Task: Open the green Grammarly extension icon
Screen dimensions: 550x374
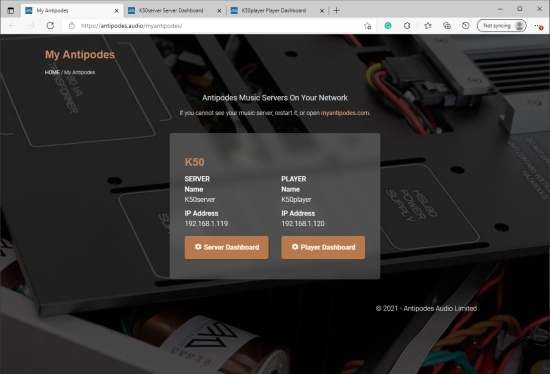Action: coord(388,26)
